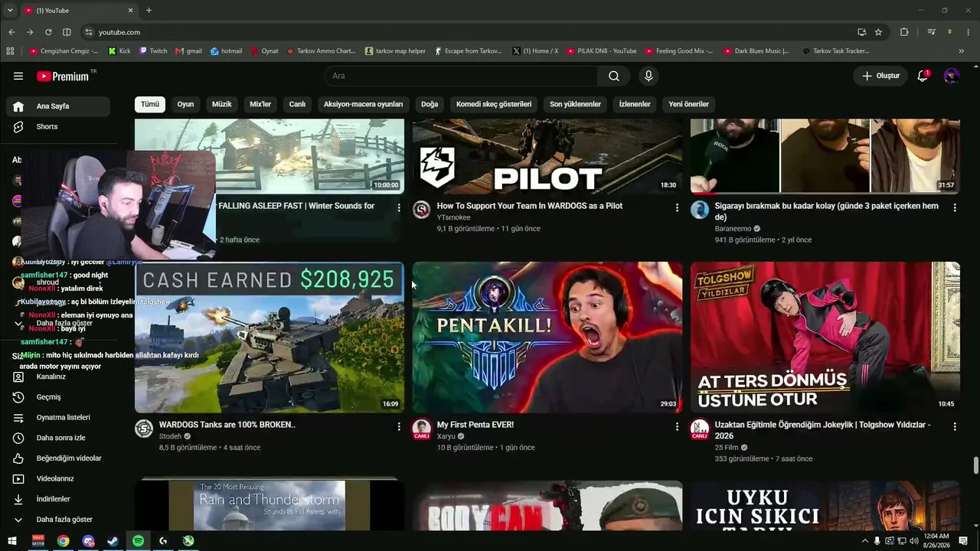Play the CASH EARNED tank thumbnail
Viewport: 980px width, 551px height.
pos(269,337)
